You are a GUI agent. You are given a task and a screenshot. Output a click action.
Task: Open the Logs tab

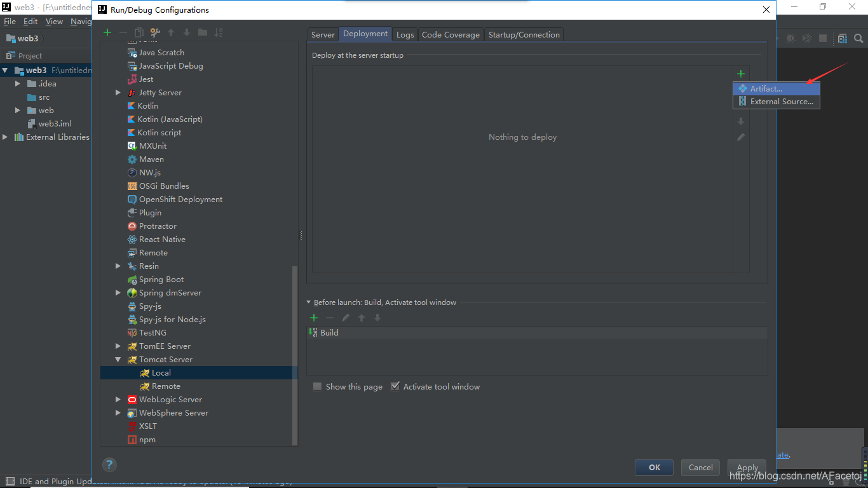coord(405,35)
